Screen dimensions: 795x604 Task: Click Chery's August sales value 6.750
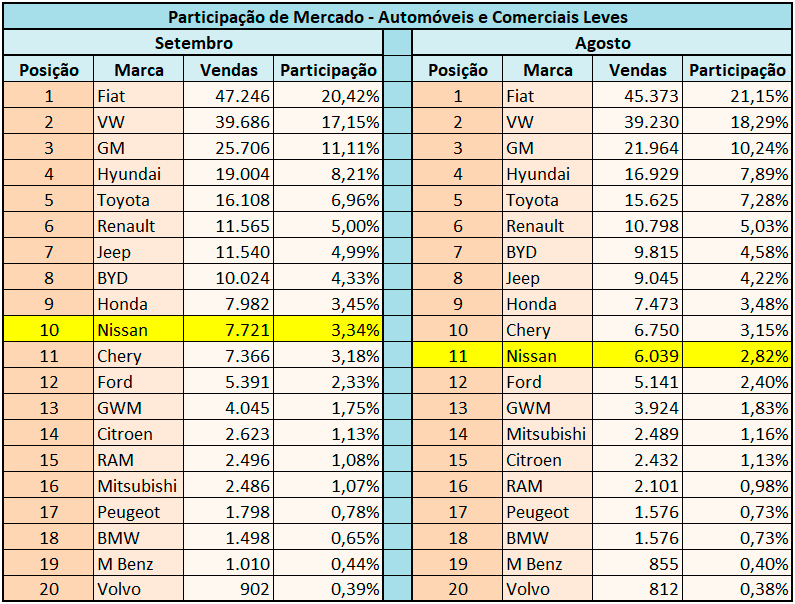click(638, 330)
